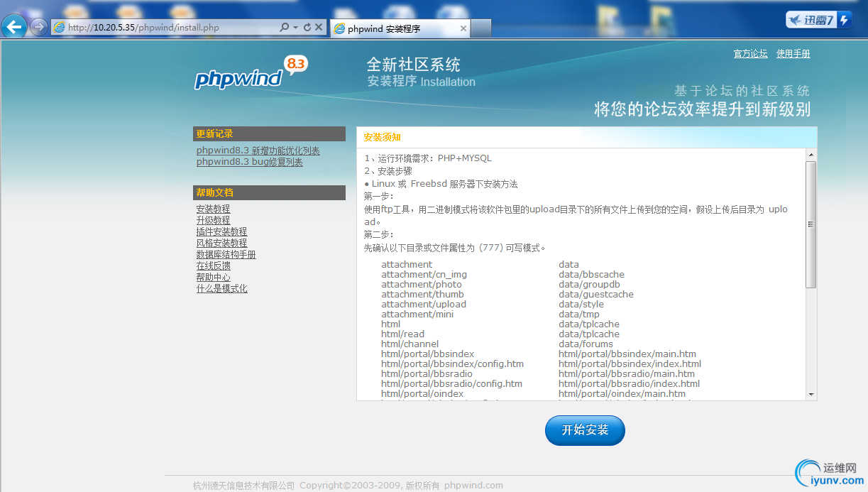Open the 什么是模式化 link
The height and width of the screenshot is (492, 868).
click(x=221, y=288)
